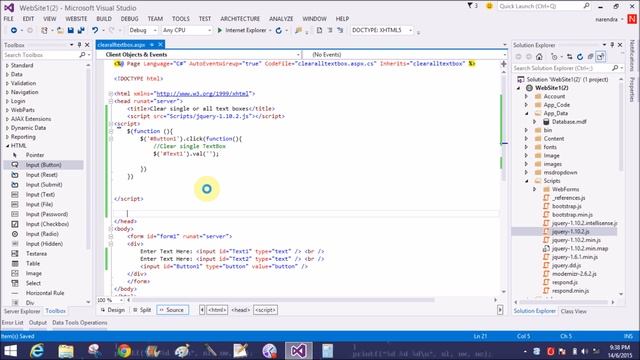Image resolution: width=640 pixels, height=360 pixels.
Task: Click the Windows Start button
Action: tap(10, 351)
